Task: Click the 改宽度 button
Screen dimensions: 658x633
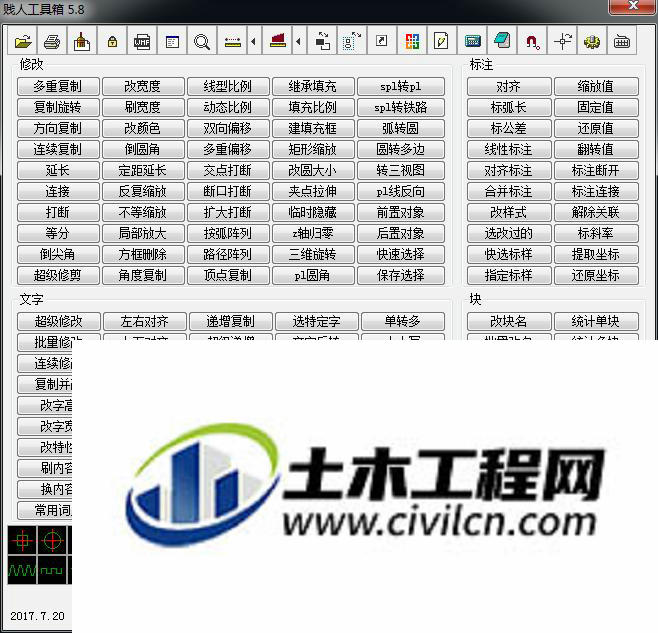Action: click(143, 86)
